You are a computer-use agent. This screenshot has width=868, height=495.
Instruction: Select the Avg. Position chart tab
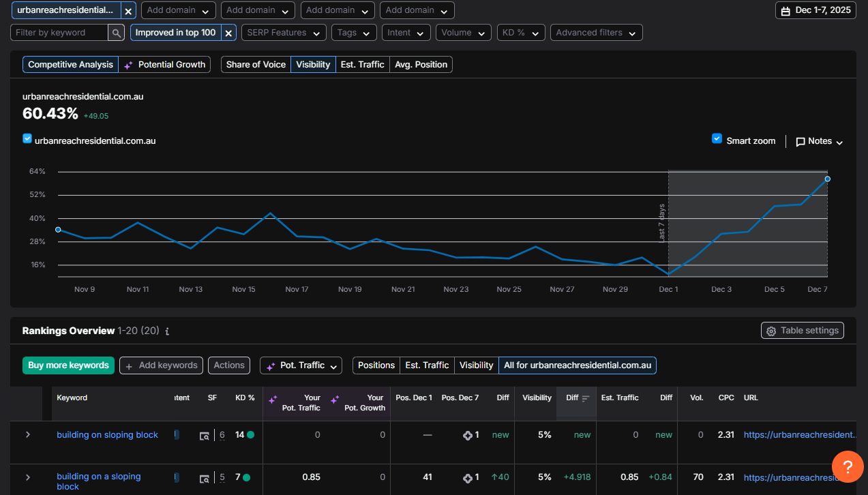[421, 65]
